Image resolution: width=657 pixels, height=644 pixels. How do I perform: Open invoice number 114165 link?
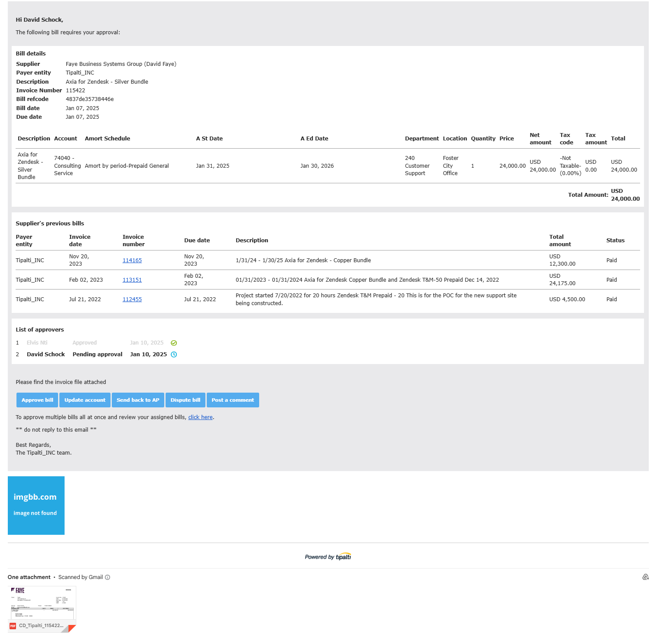(x=132, y=260)
